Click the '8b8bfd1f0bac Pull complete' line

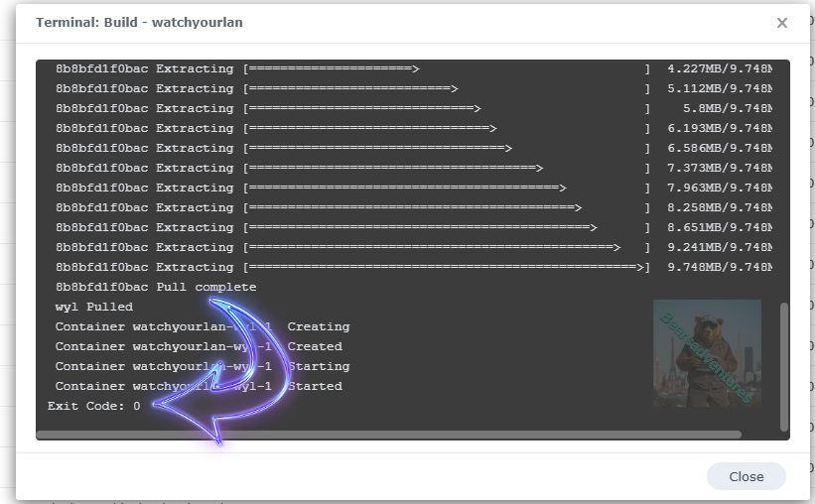pos(156,287)
